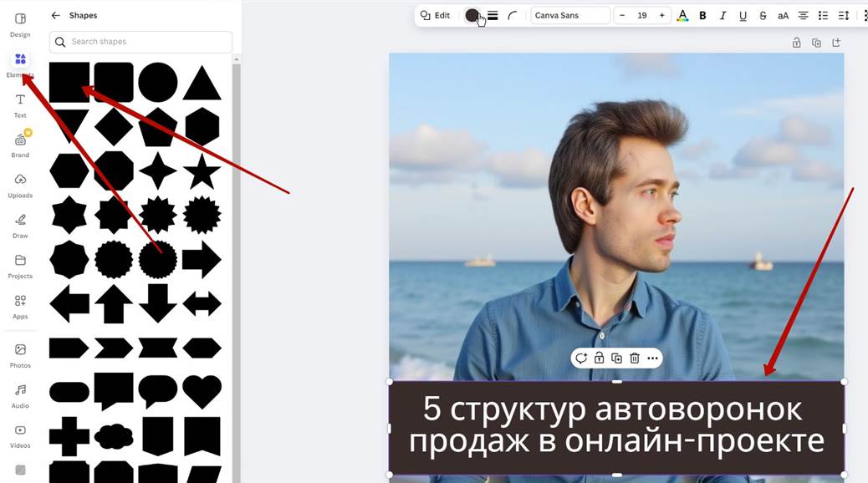Open the Projects tab
This screenshot has height=483, width=868.
click(x=20, y=265)
